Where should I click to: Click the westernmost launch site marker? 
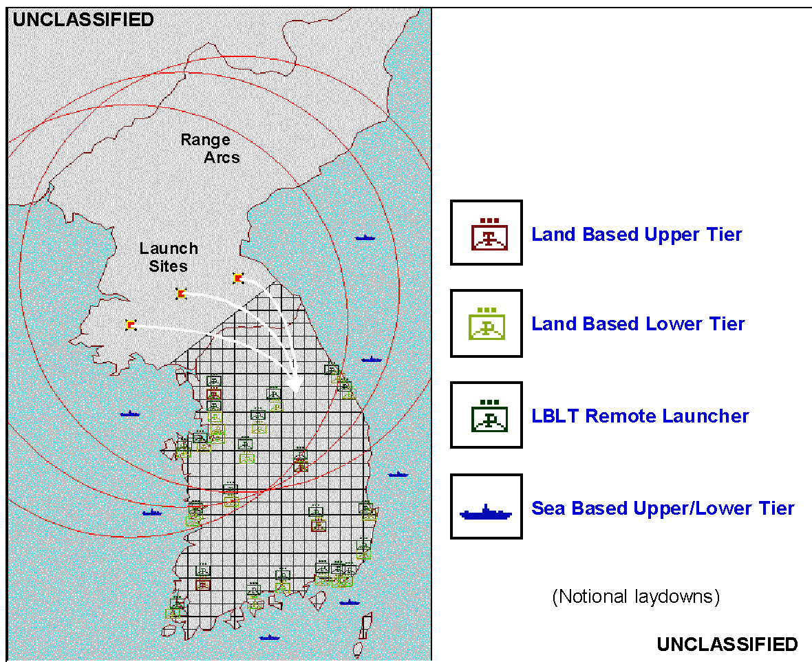click(x=131, y=325)
